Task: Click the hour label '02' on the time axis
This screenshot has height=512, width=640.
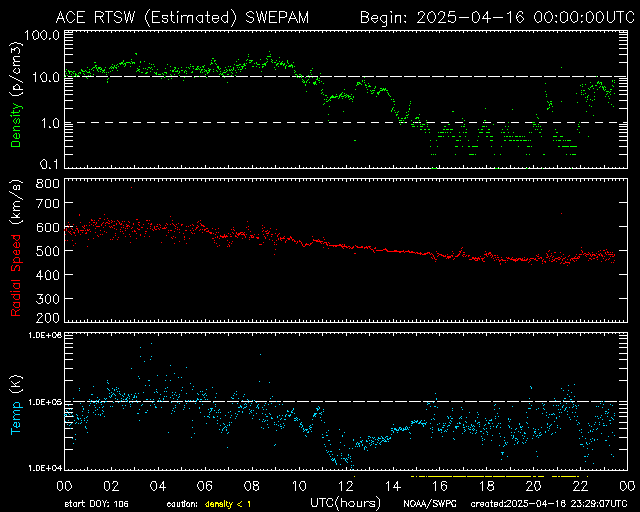Action: (x=111, y=486)
